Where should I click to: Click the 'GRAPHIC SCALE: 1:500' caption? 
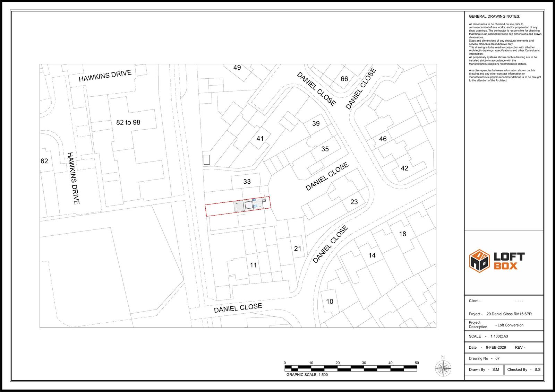307,375
